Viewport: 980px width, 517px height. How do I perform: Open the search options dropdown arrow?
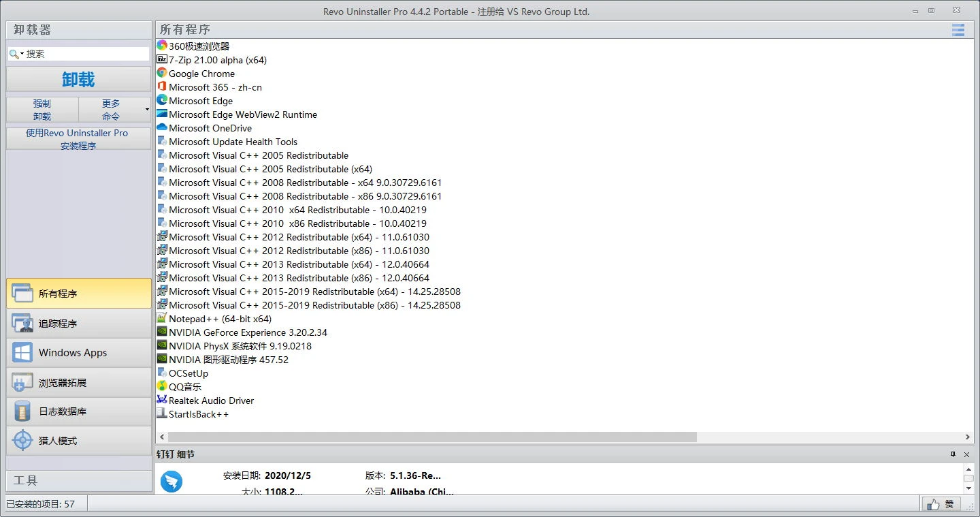[21, 52]
